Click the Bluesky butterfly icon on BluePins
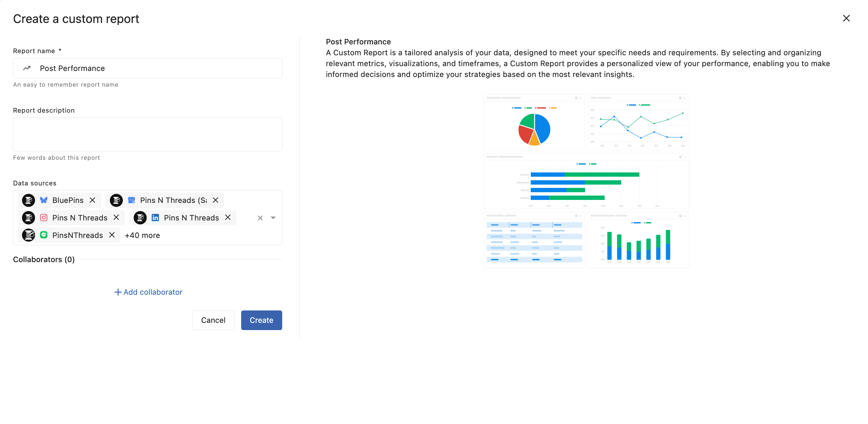The image size is (868, 424). 44,200
